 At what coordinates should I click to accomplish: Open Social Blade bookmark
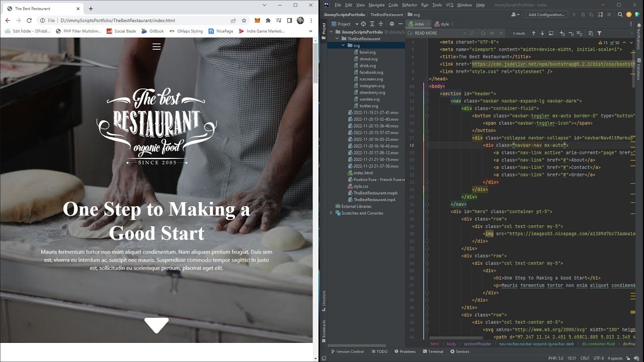point(121,31)
